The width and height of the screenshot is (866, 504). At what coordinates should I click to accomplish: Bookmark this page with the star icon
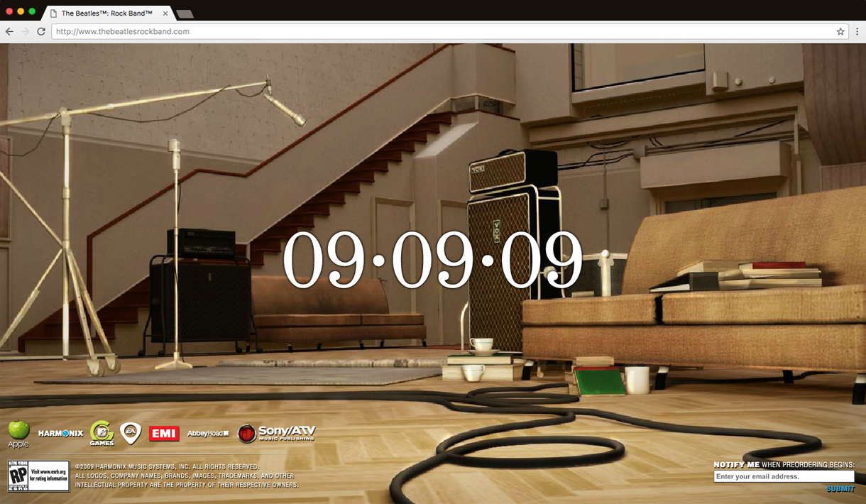(x=840, y=31)
